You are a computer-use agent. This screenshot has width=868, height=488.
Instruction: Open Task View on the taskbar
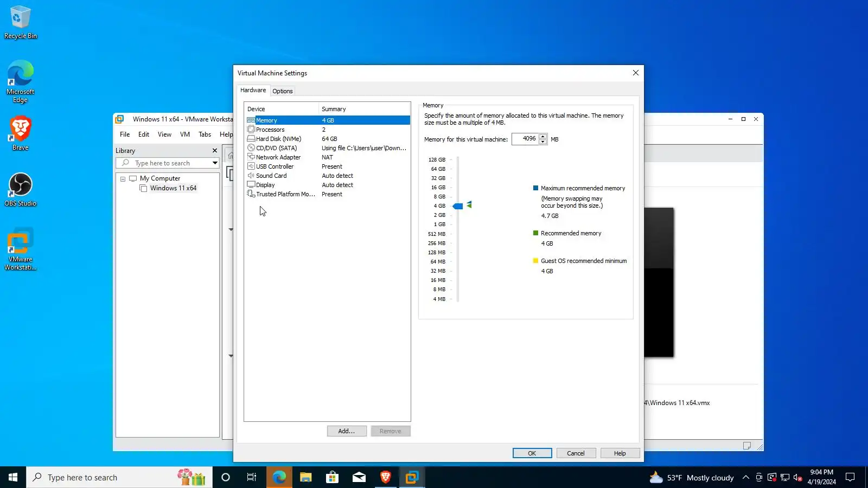click(x=252, y=477)
